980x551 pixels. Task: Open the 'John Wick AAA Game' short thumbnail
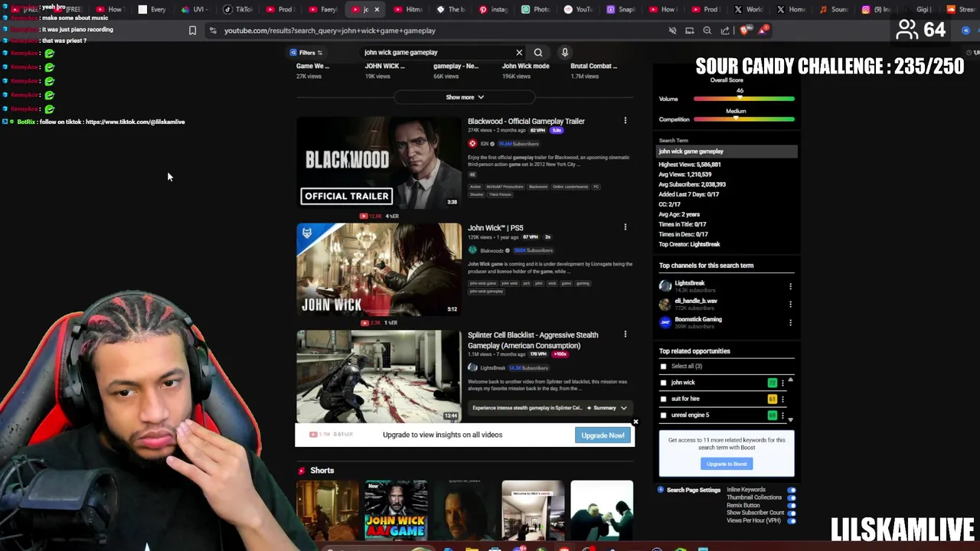(x=396, y=510)
